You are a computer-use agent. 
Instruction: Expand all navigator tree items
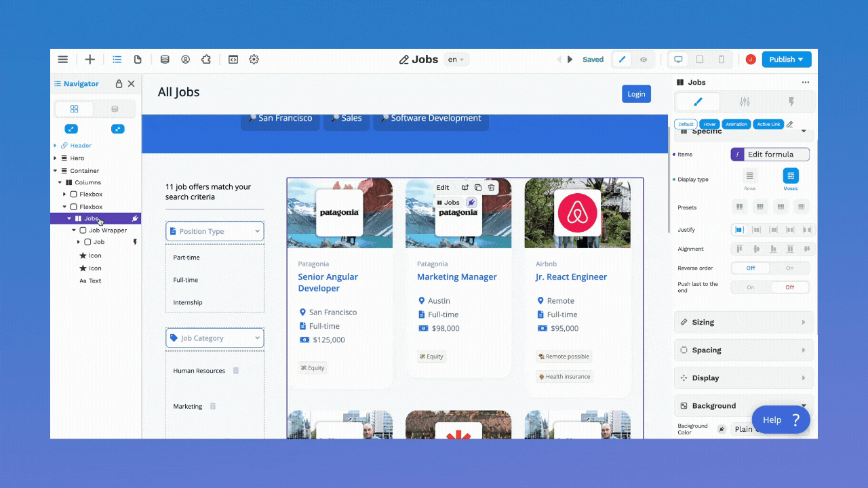(x=71, y=129)
